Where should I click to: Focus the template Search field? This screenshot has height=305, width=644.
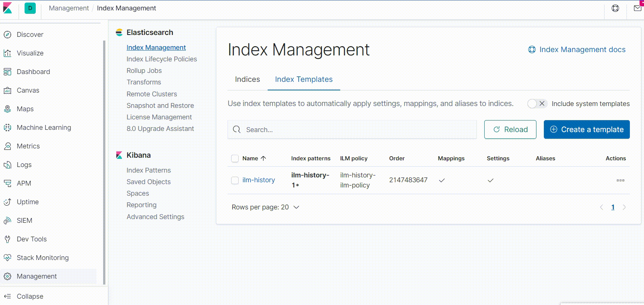(352, 129)
